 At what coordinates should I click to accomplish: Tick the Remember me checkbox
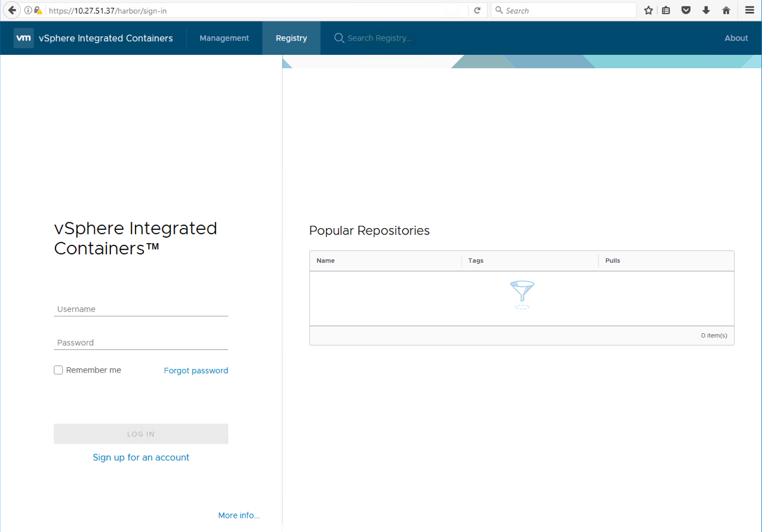[59, 370]
